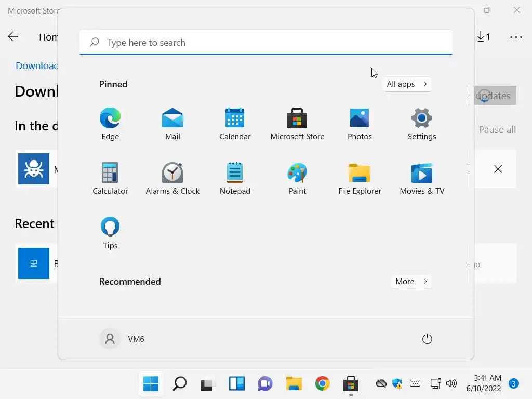Image resolution: width=532 pixels, height=399 pixels.
Task: Open the Photos pinned app
Action: coord(360,124)
